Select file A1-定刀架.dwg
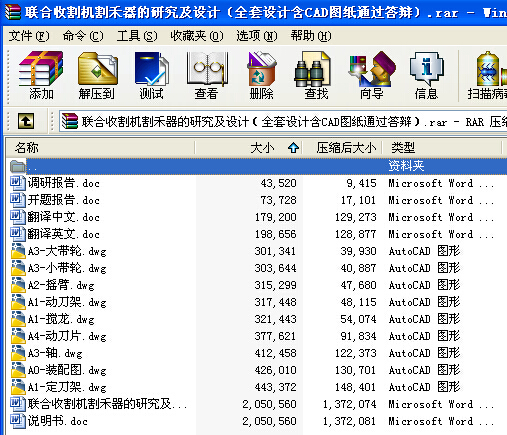Viewport: 507px width, 435px height. pyautogui.click(x=67, y=387)
